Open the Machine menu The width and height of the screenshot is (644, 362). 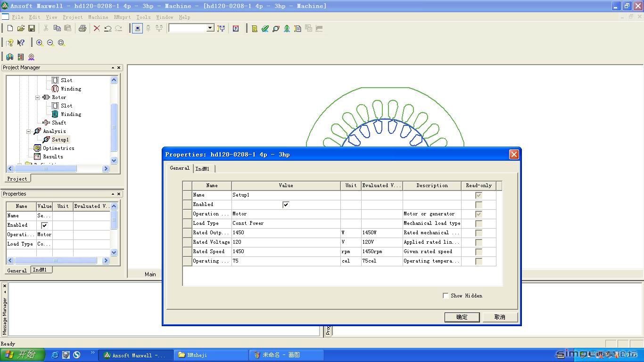pos(98,17)
